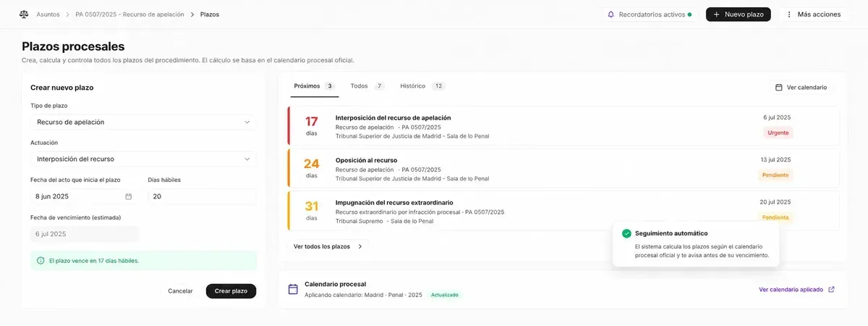Click the Calendario procesal heading
This screenshot has height=326, width=868.
point(335,284)
